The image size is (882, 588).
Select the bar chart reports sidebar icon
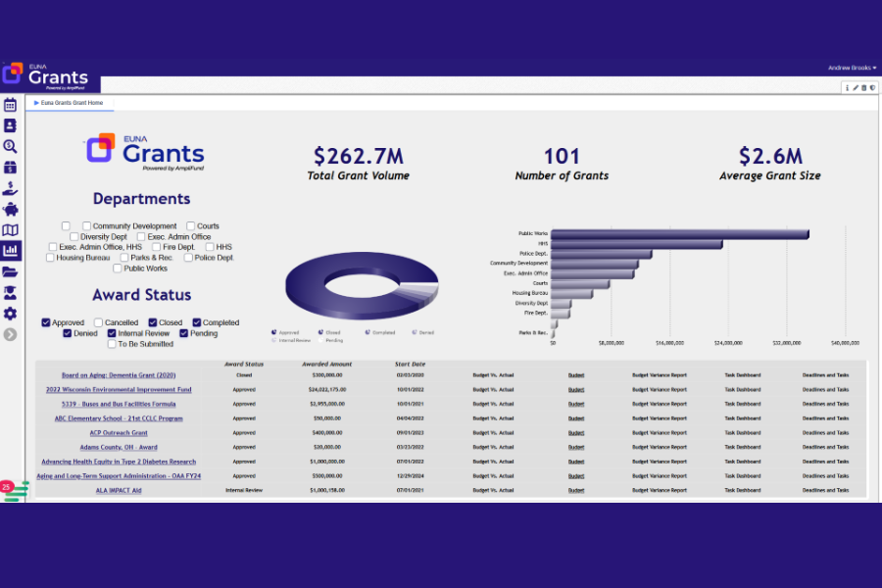click(x=10, y=251)
